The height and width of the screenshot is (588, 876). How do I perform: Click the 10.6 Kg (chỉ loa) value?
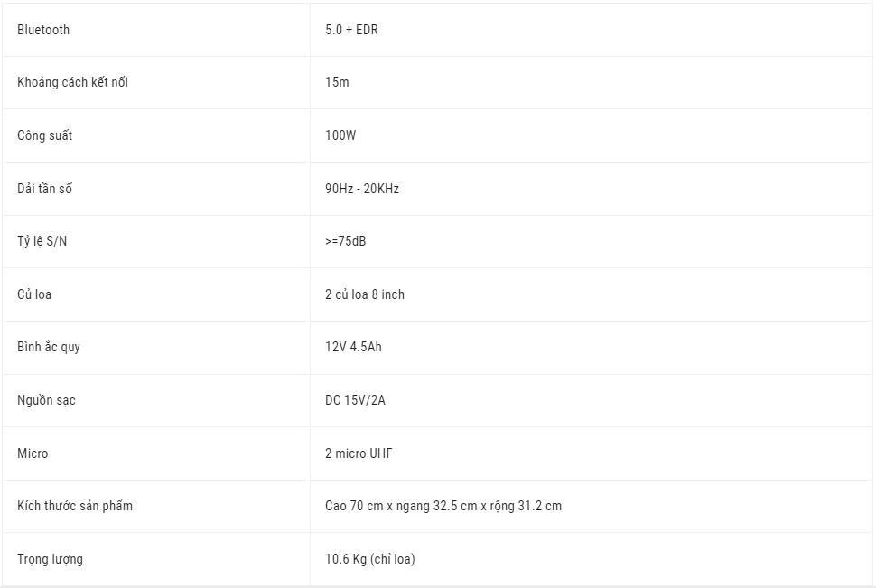[x=370, y=559]
